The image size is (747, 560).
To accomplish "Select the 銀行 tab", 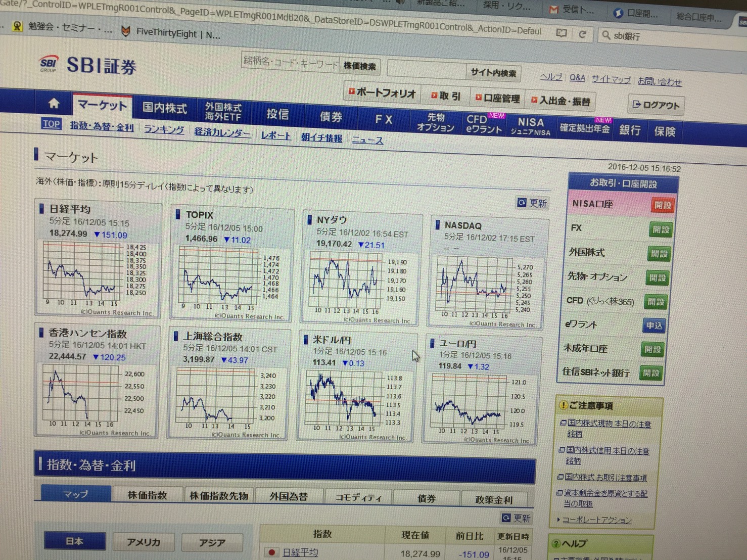I will click(x=630, y=130).
